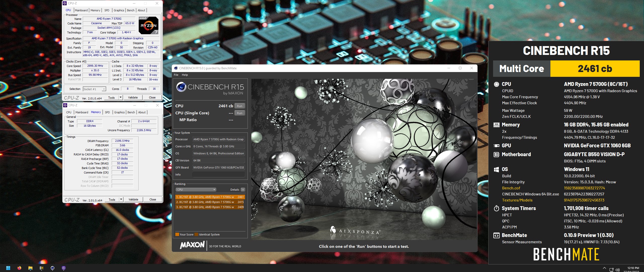Click the AMD Ryzen 7 logo in CPU-Z
Viewport: 644px width, 272px height.
pyautogui.click(x=149, y=25)
